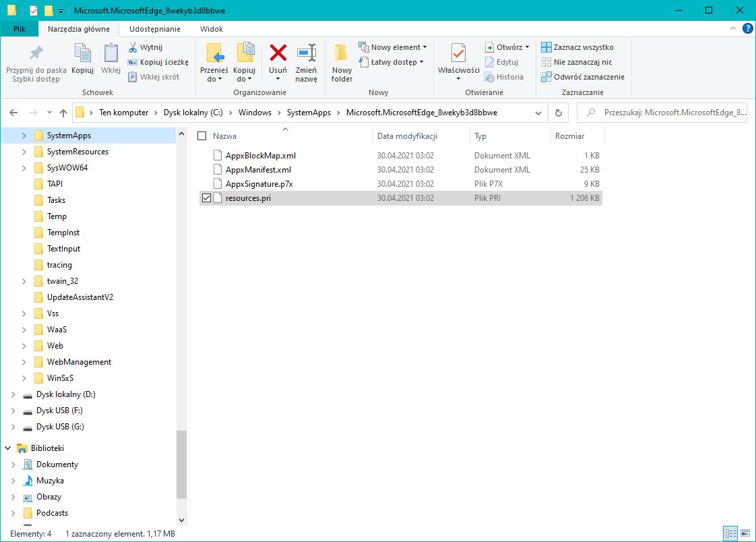Sort by Typ column header

[509, 136]
